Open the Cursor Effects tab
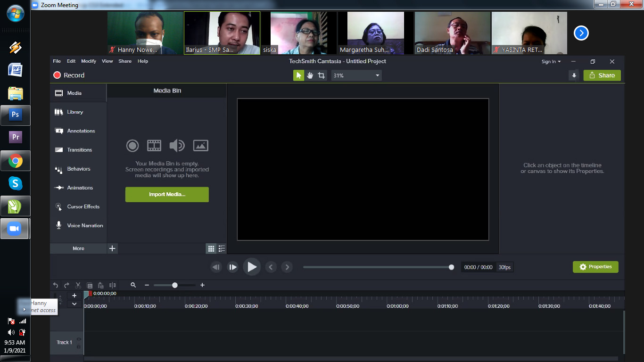 click(78, 206)
